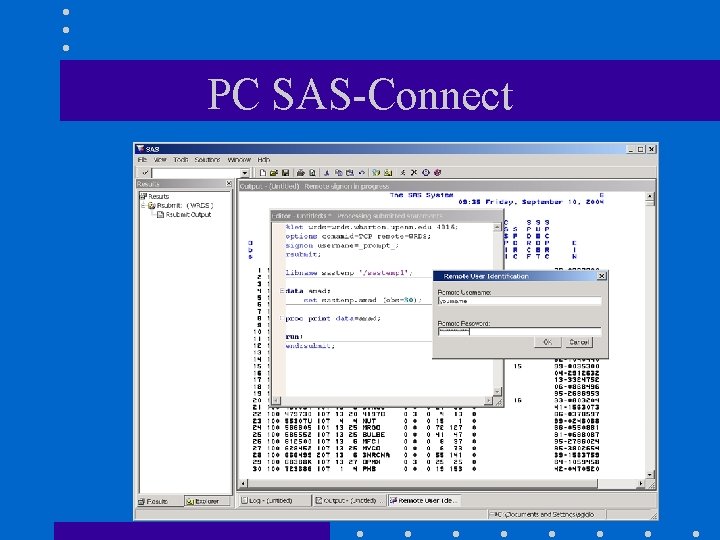Viewport: 720px width, 540px height.
Task: Open the Solutions menu
Action: tap(207, 160)
